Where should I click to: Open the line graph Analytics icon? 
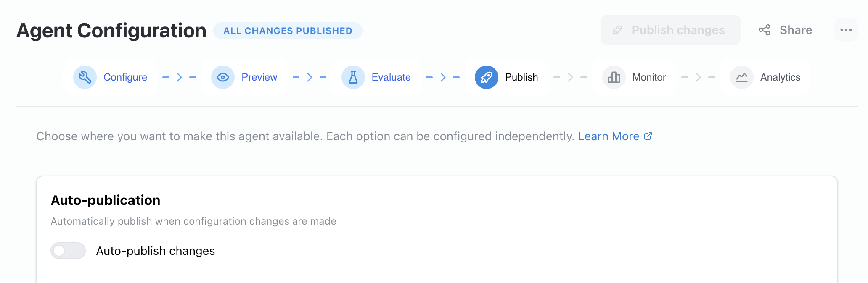(x=741, y=77)
